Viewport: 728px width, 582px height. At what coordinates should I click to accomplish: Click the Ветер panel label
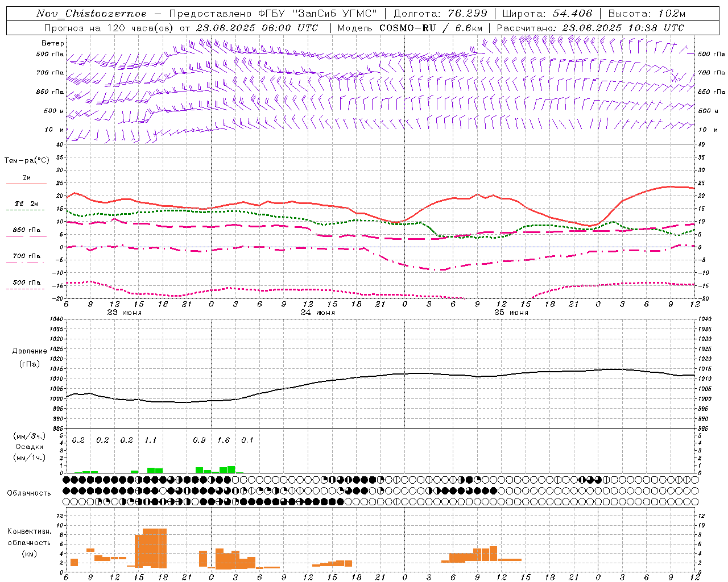[x=53, y=43]
